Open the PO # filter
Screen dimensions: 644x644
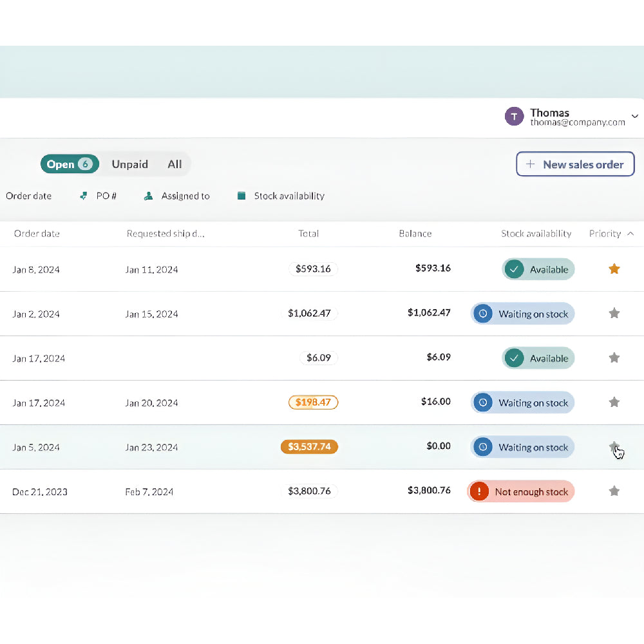point(98,196)
